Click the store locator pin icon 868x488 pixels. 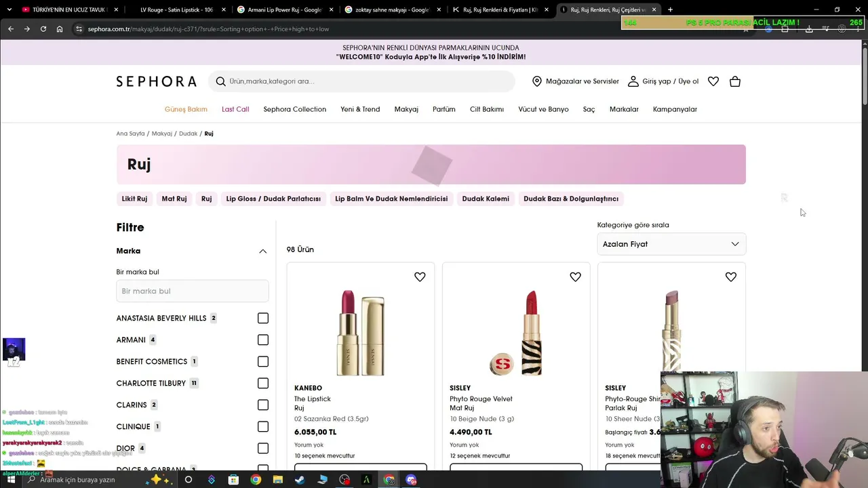(x=537, y=81)
